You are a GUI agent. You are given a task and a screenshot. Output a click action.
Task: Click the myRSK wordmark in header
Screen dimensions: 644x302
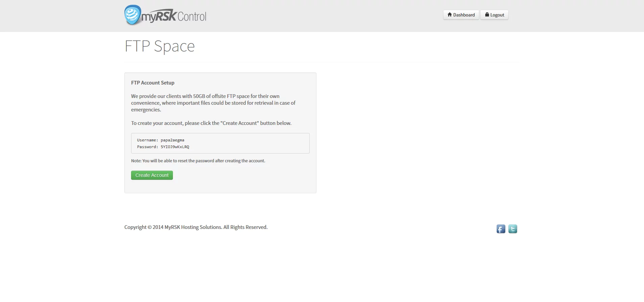(x=159, y=16)
